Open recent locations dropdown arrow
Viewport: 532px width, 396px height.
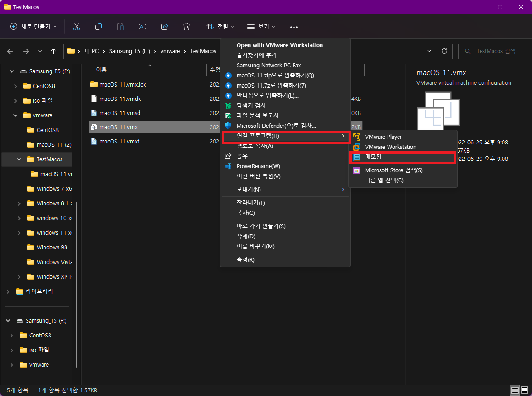(x=40, y=51)
